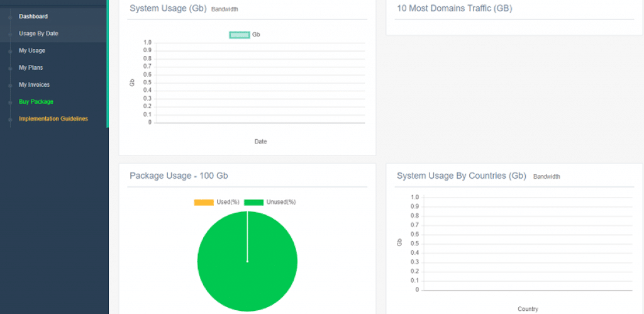Click bullet dot beside My Plans
Viewport: 644px width, 314px height.
(10, 68)
